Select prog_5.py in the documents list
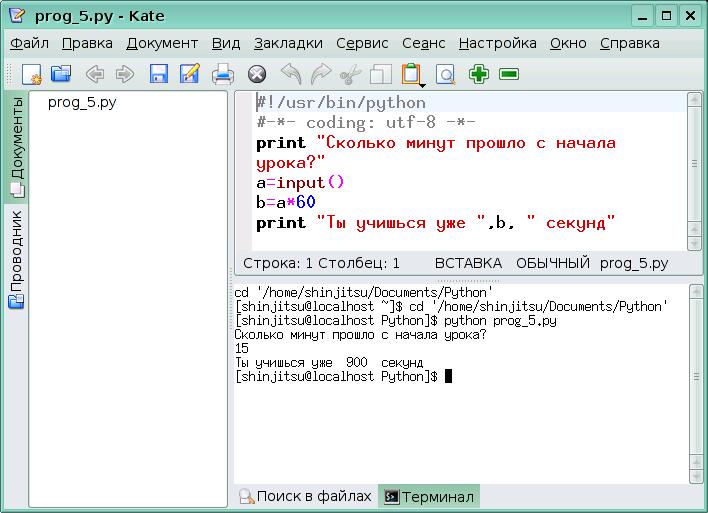 coord(84,103)
